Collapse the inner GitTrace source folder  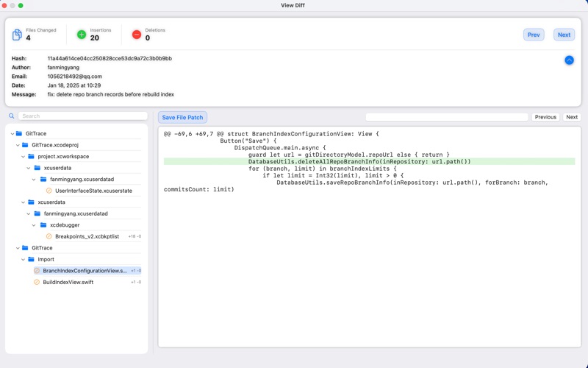pos(18,248)
